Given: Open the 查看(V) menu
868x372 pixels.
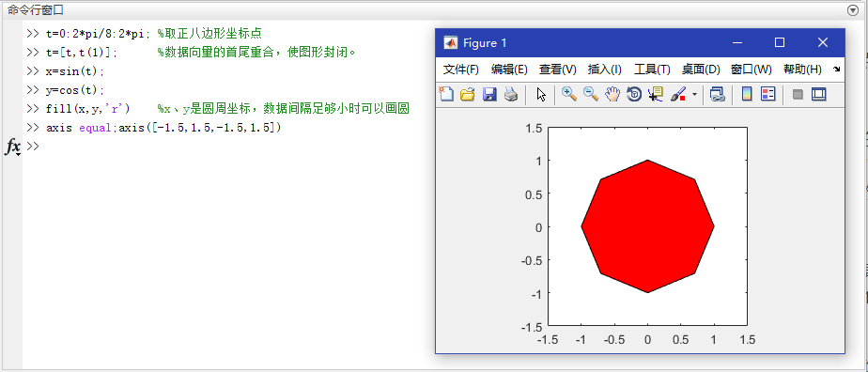Looking at the screenshot, I should coord(558,70).
